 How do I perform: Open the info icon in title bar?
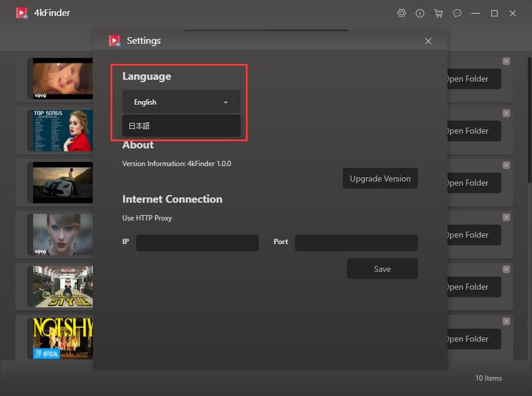(x=420, y=13)
